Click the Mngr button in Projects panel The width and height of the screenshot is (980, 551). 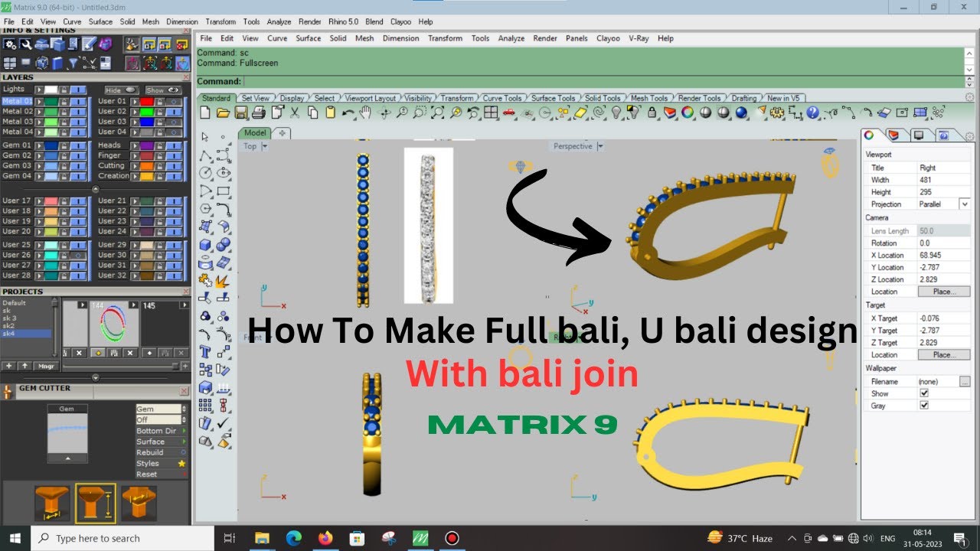pos(45,367)
